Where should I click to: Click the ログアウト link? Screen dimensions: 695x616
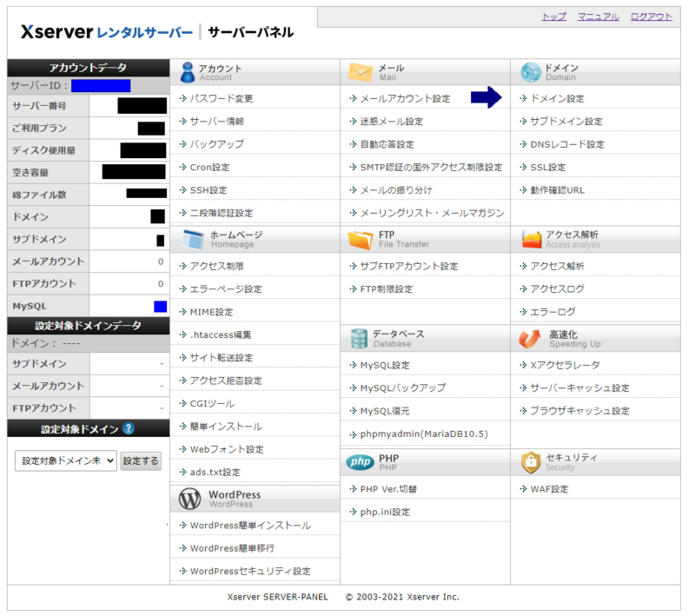coord(651,17)
